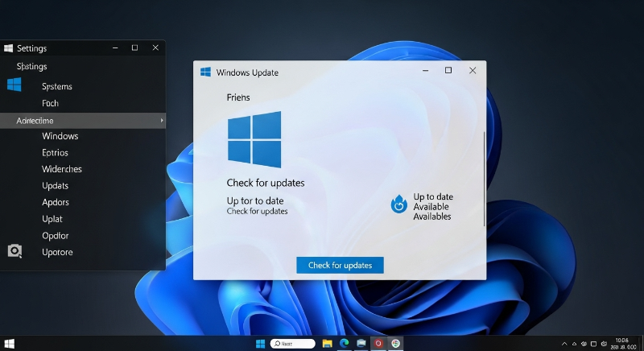
Task: Click the Windows Update title bar logo
Action: (205, 72)
